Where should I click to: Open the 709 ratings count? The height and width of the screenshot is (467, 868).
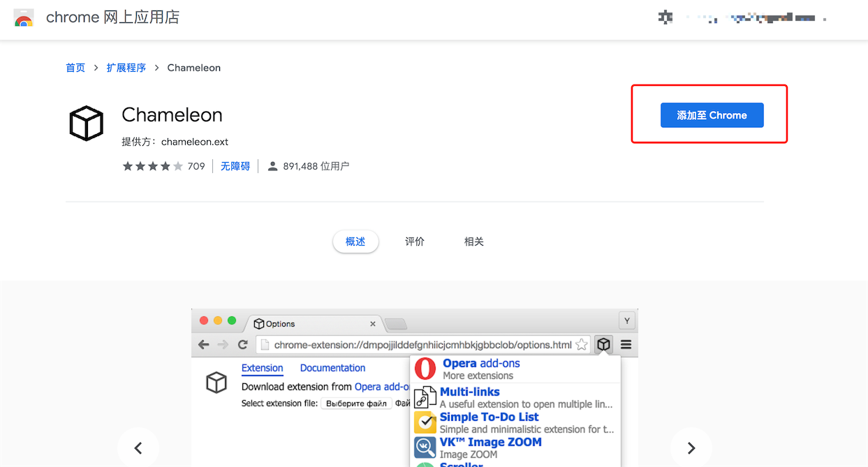[196, 166]
